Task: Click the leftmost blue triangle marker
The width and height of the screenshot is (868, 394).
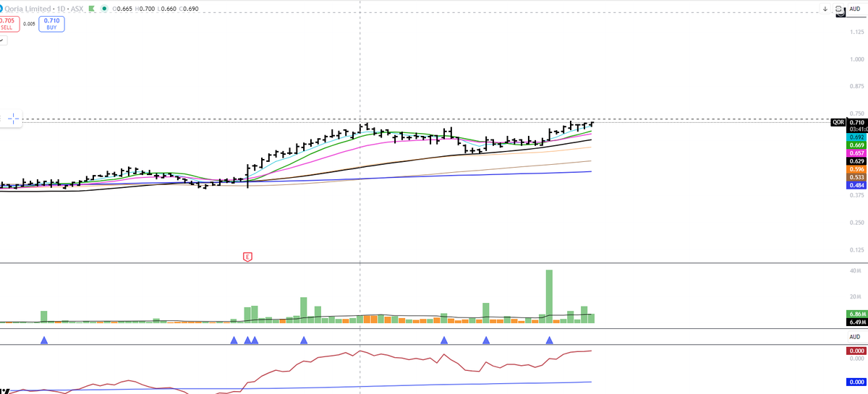Action: tap(44, 340)
